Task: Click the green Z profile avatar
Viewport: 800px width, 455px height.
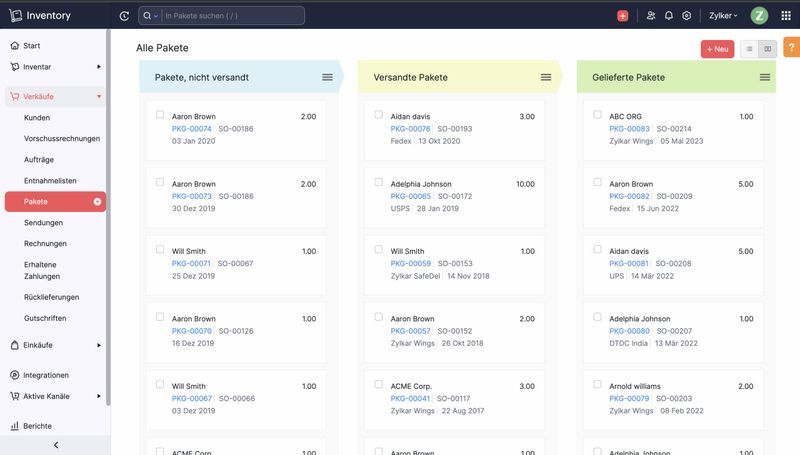Action: pyautogui.click(x=759, y=16)
